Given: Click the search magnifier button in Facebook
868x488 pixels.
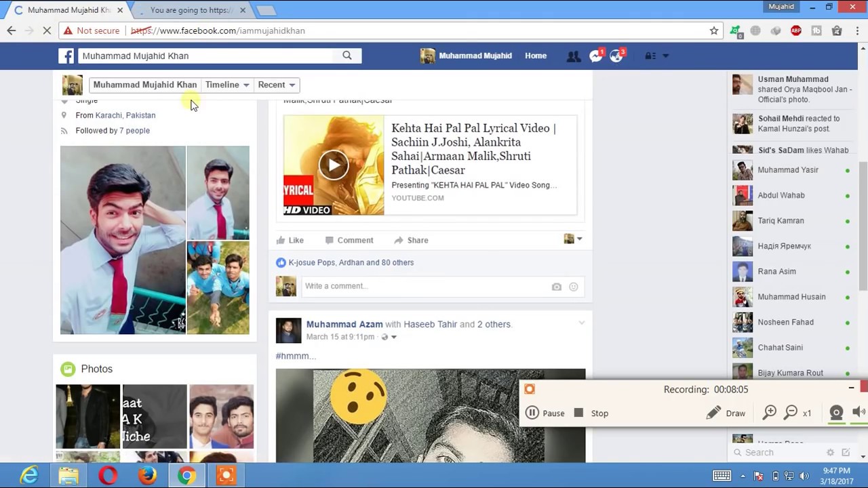Looking at the screenshot, I should (347, 56).
